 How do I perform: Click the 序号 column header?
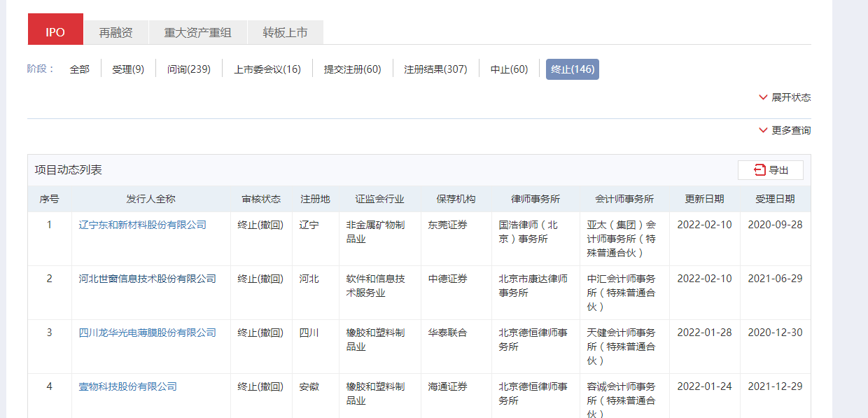click(49, 199)
